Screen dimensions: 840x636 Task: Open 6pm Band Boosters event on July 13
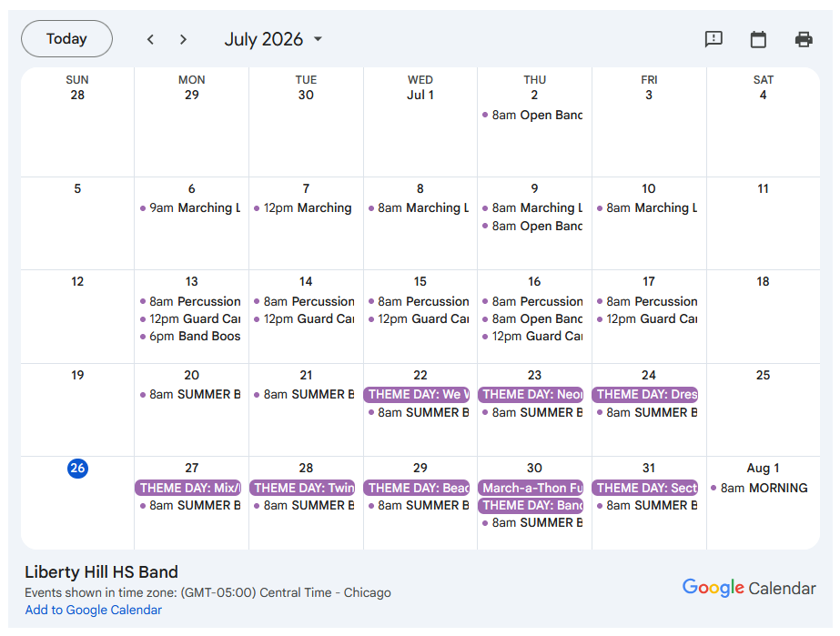(x=190, y=336)
